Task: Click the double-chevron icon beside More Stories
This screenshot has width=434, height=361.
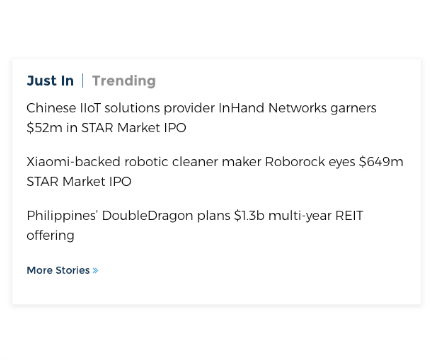Action: pyautogui.click(x=95, y=270)
